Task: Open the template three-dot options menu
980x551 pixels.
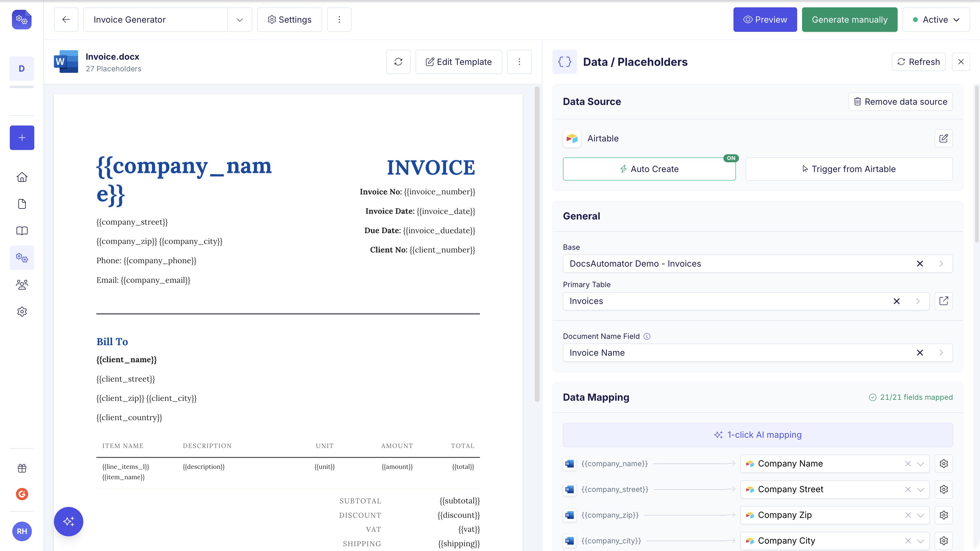Action: pyautogui.click(x=519, y=62)
